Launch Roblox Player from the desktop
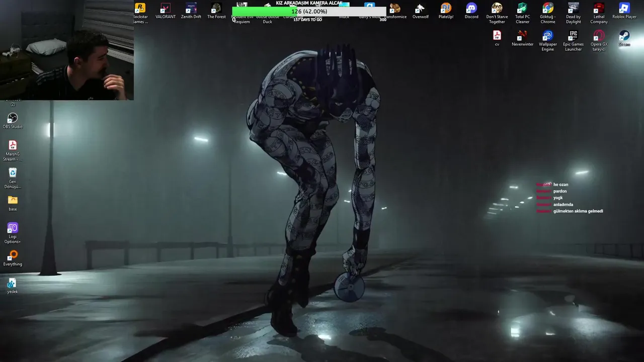 tap(624, 11)
